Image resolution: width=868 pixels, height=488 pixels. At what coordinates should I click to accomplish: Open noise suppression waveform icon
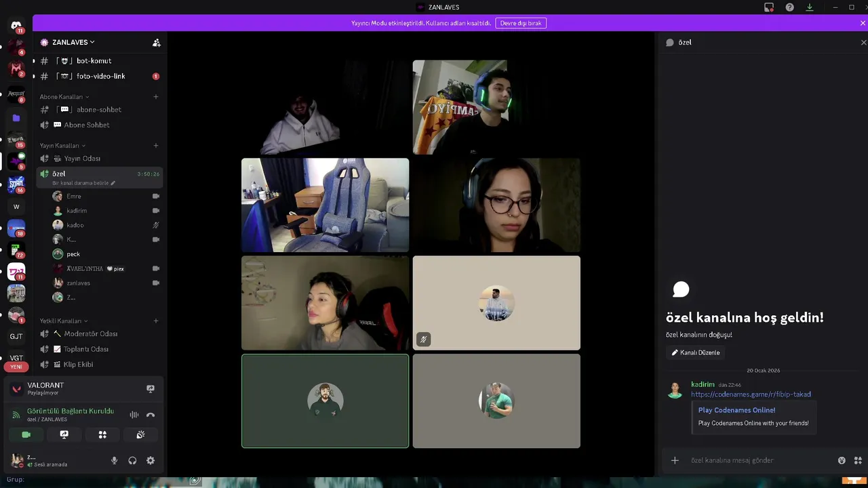pyautogui.click(x=134, y=415)
